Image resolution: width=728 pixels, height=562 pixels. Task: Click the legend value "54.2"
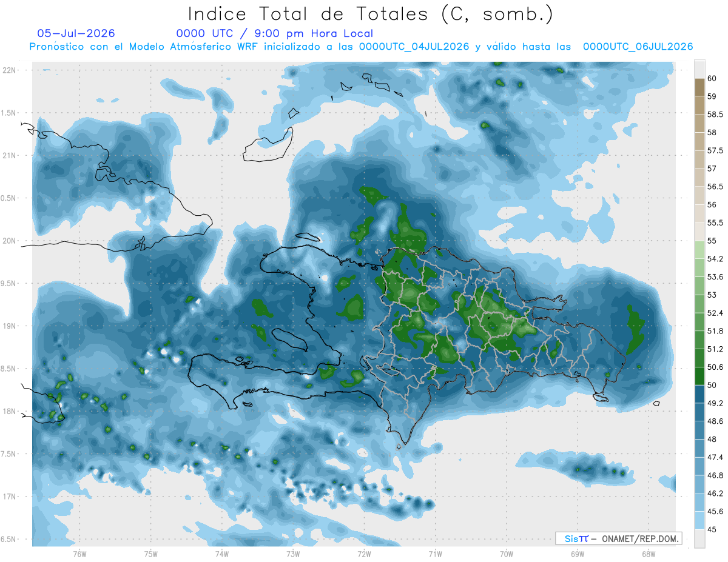click(715, 259)
